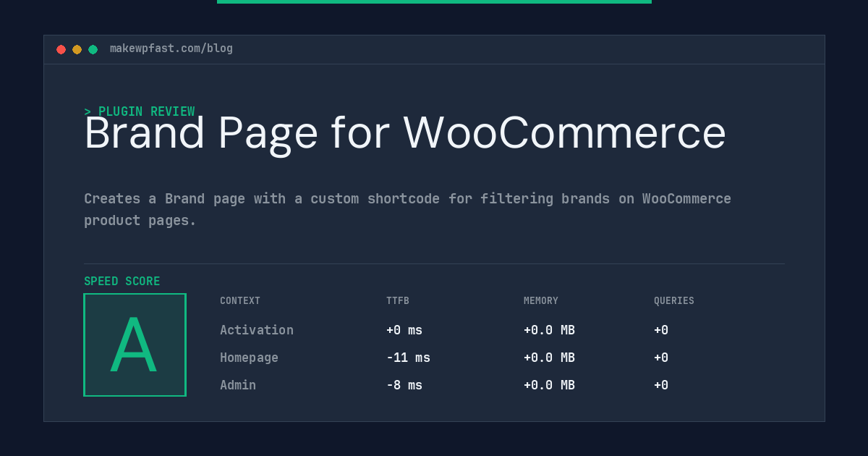This screenshot has width=868, height=456.
Task: Click the SPEED SCORE label
Action: [x=122, y=282]
